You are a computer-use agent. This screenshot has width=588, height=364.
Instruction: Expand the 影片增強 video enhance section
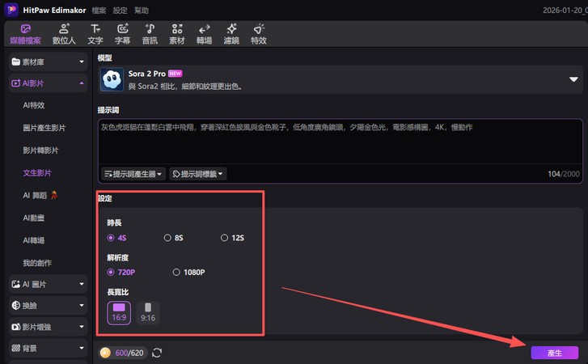tap(48, 327)
